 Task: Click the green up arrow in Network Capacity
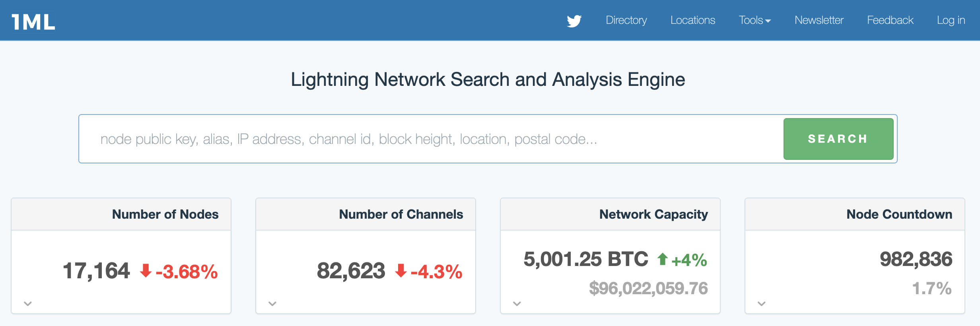tap(662, 259)
